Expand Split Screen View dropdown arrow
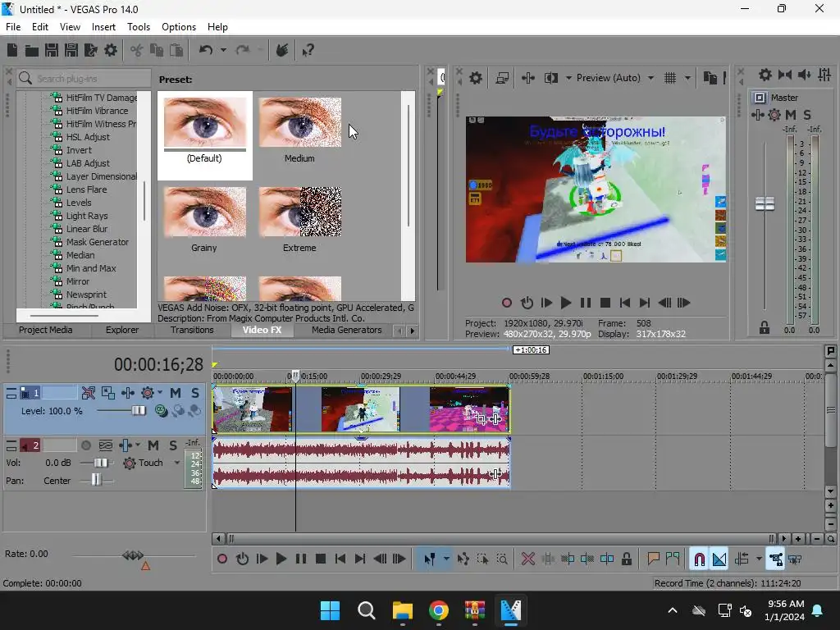840x630 pixels. point(568,78)
